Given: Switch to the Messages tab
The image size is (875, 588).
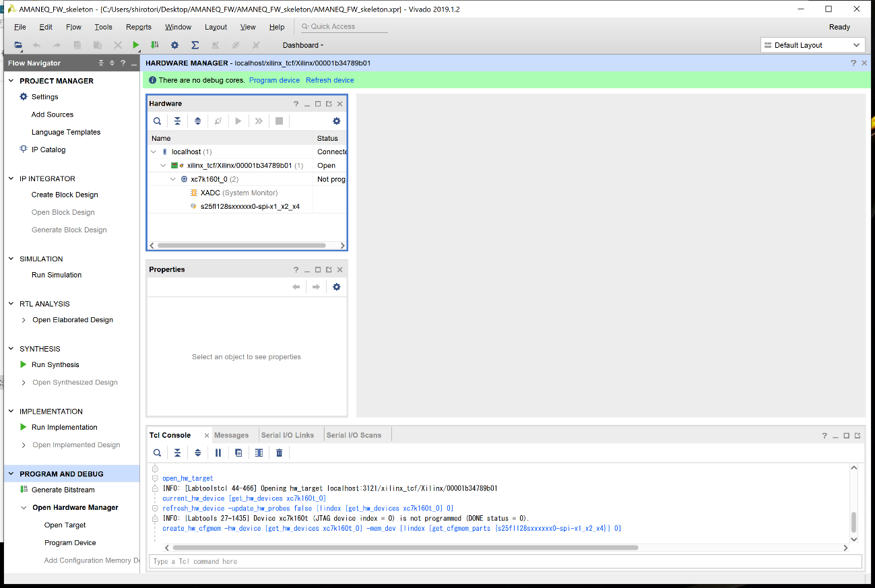Looking at the screenshot, I should click(x=231, y=435).
